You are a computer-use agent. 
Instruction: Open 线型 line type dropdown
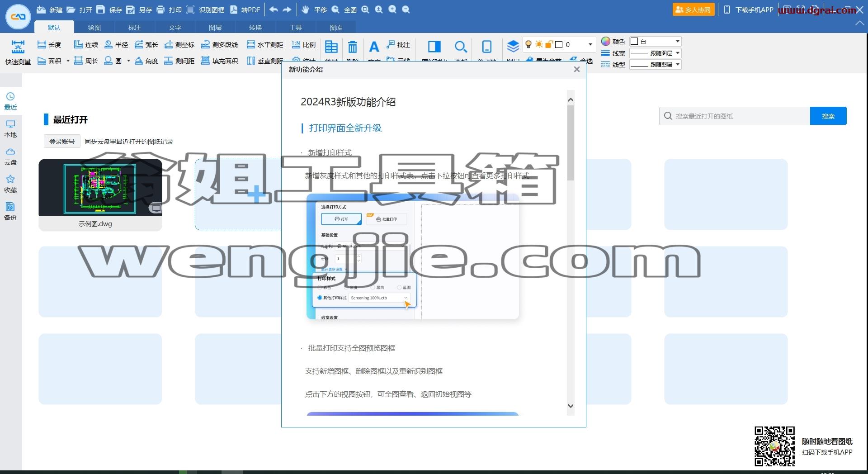(655, 64)
